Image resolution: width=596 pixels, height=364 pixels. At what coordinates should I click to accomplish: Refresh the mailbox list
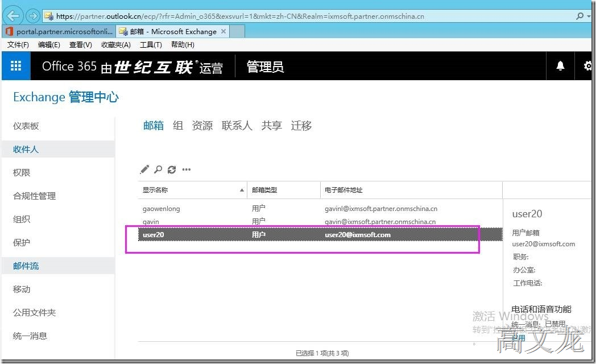172,169
